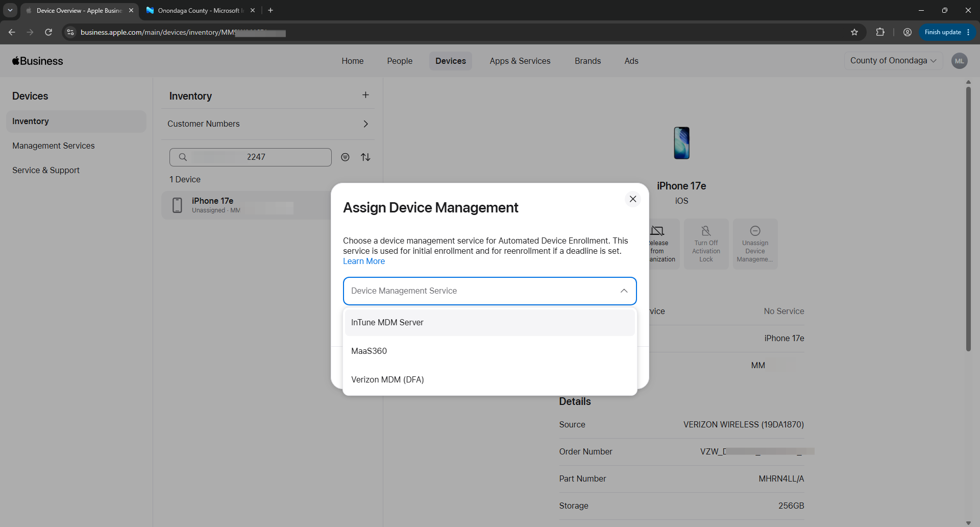The image size is (980, 527).
Task: Click the page vertical scrollbar
Action: click(x=968, y=220)
